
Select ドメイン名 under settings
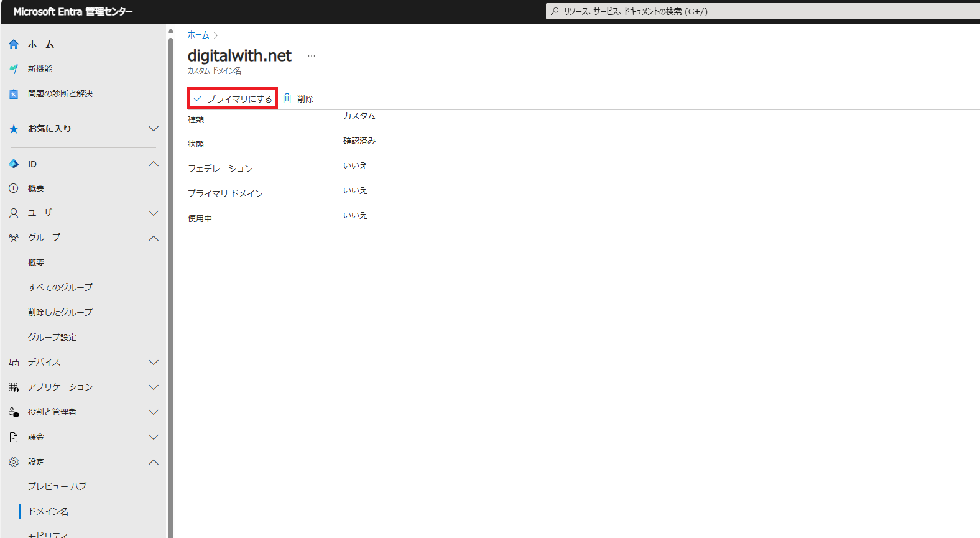pos(49,511)
